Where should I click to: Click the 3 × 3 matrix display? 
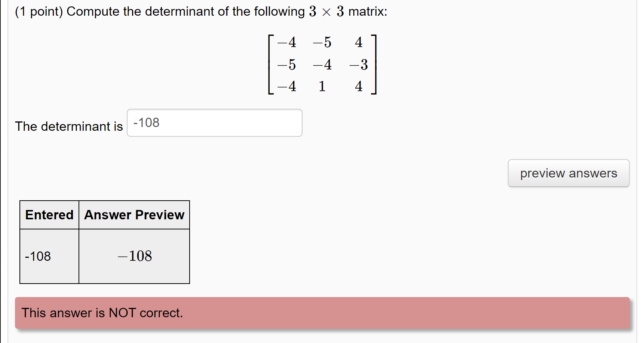pyautogui.click(x=322, y=64)
